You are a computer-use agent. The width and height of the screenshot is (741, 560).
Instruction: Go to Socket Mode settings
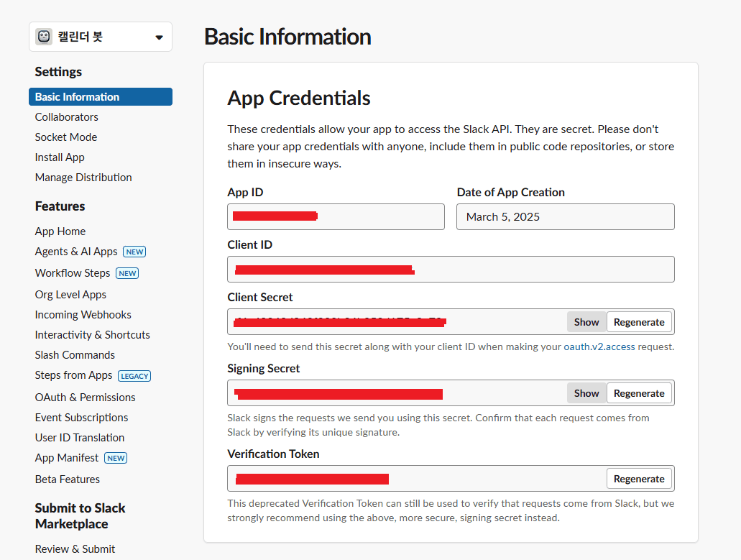66,137
